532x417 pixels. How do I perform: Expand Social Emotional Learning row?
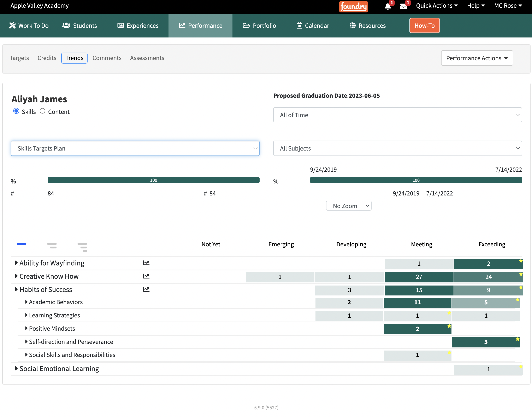pos(16,368)
